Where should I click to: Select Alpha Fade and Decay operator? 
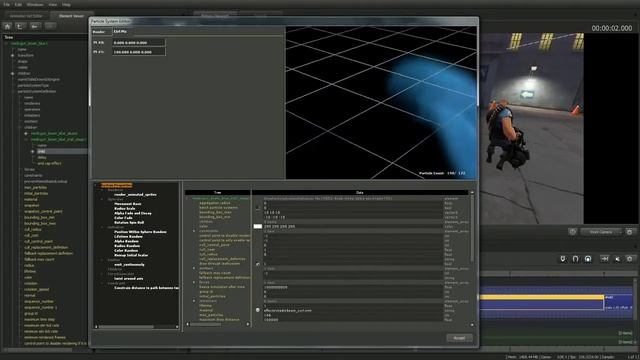tap(133, 213)
